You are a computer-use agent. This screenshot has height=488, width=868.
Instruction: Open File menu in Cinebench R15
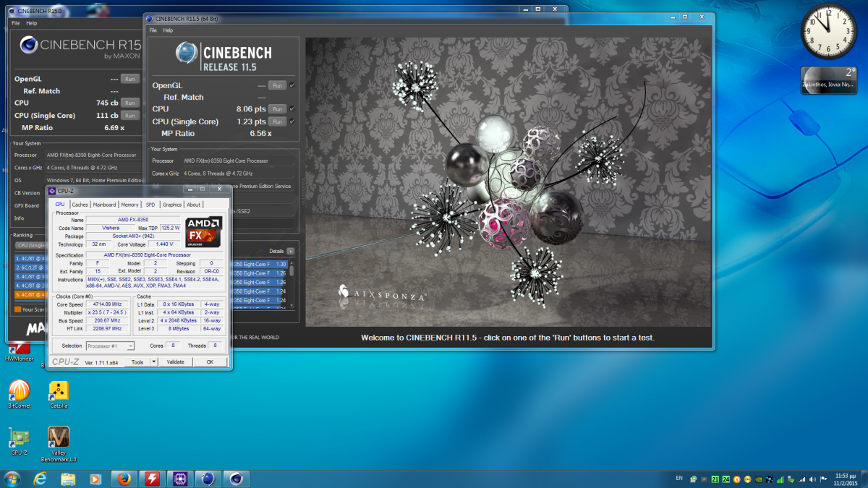pos(15,23)
